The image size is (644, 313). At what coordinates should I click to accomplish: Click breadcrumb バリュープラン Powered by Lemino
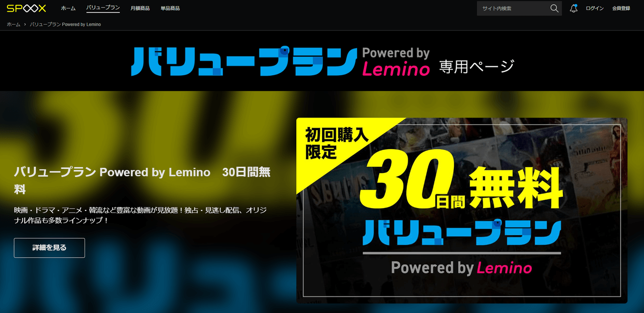65,24
